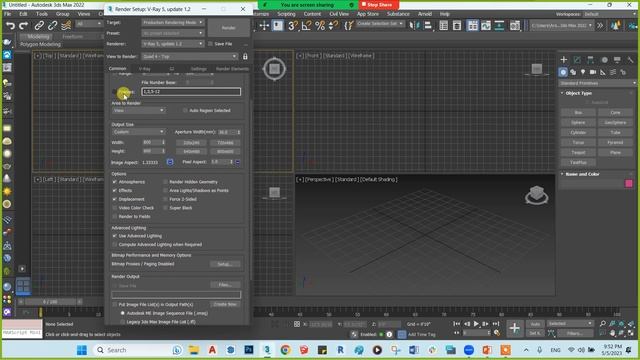Open the Scripting menu

pyautogui.click(x=286, y=14)
